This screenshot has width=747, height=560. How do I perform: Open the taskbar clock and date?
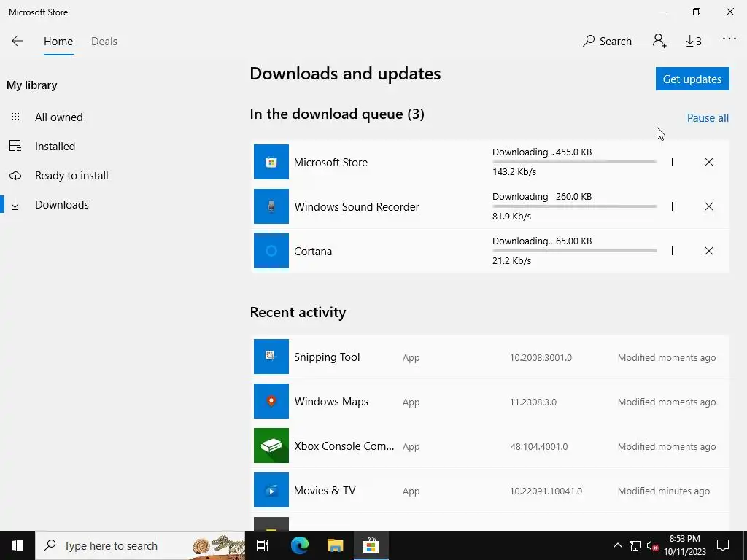(684, 545)
